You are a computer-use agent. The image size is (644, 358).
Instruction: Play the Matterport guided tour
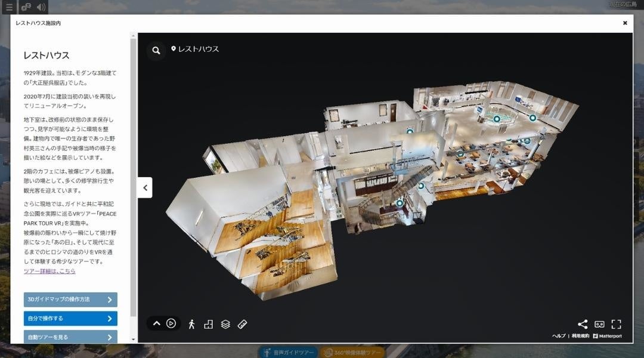(171, 323)
